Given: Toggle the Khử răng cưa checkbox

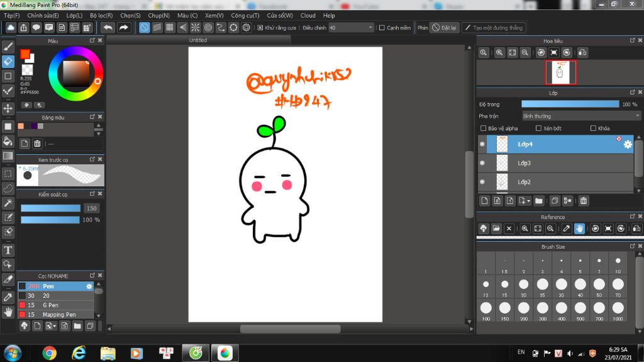Looking at the screenshot, I should [260, 28].
